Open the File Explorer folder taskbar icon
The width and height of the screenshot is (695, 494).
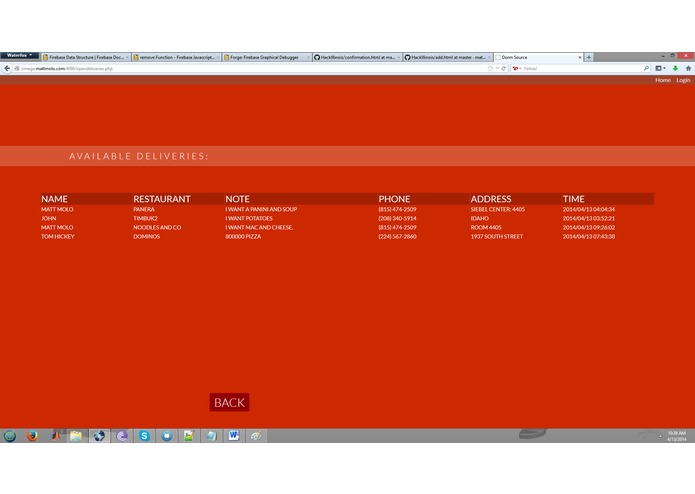point(76,436)
